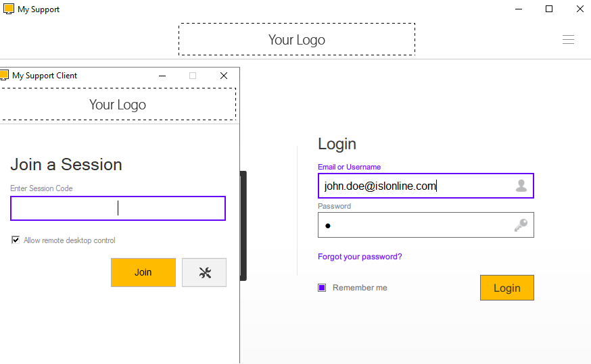This screenshot has height=364, width=591.
Task: Open connection settings with the wrench button
Action: 204,272
